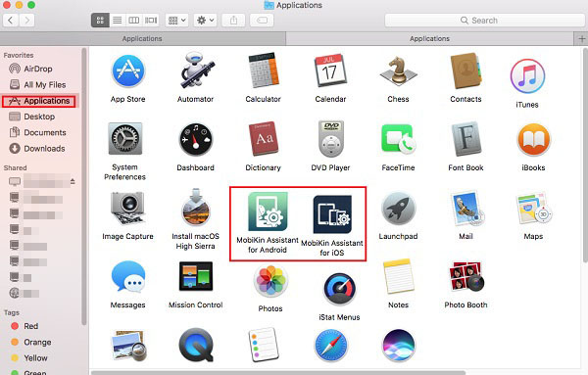Viewport: 588px width, 375px height.
Task: Launch Launchpad
Action: click(398, 209)
